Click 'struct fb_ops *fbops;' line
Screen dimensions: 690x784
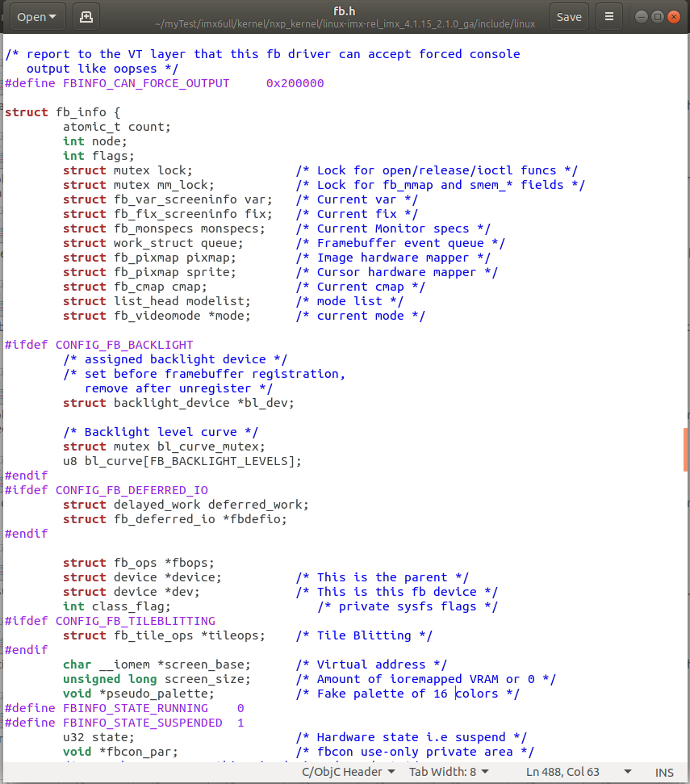138,562
